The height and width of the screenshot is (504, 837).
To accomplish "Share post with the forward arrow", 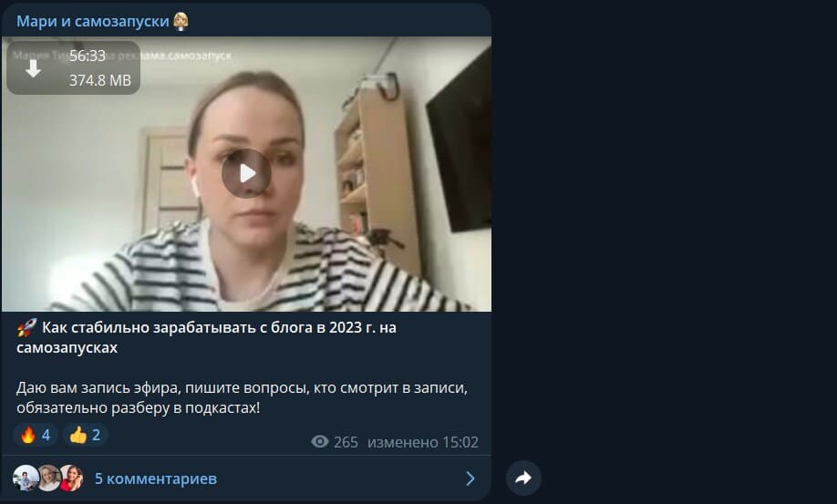I will (x=523, y=478).
